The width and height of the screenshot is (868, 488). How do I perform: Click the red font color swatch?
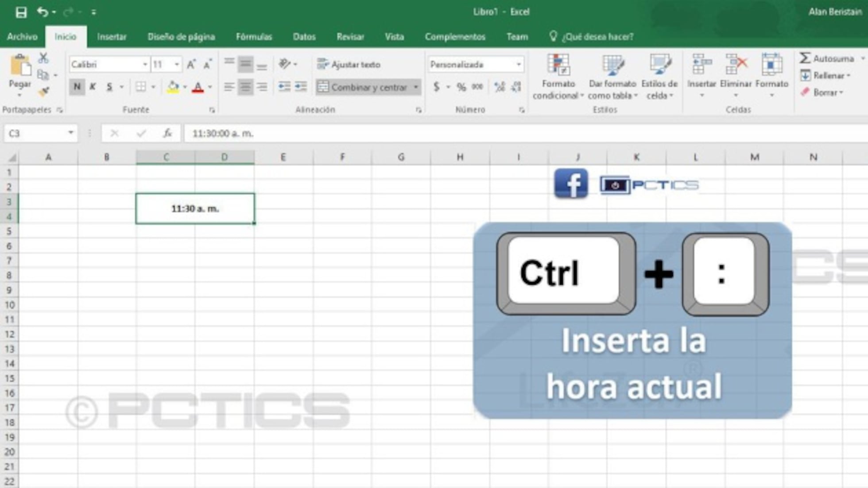(198, 87)
